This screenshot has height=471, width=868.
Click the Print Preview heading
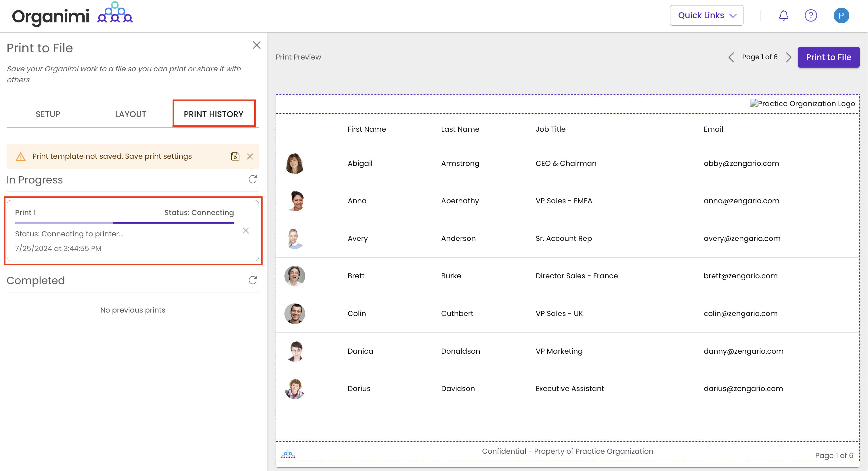pyautogui.click(x=298, y=57)
